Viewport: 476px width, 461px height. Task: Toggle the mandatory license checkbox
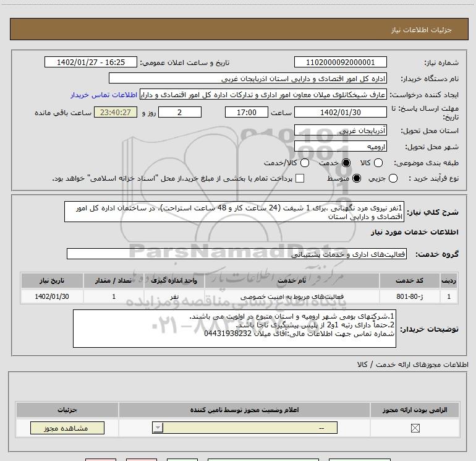point(415,428)
